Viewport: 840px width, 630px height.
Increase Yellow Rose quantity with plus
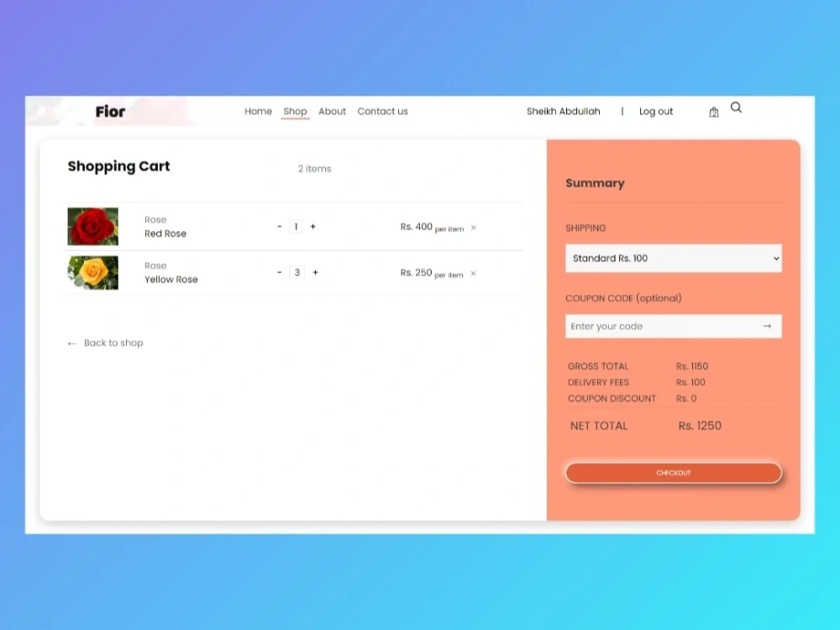pos(315,272)
